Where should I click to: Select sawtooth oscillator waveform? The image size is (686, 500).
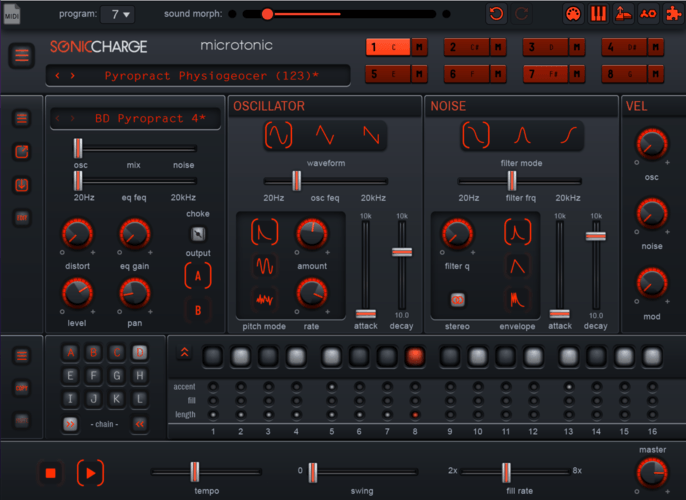[371, 135]
